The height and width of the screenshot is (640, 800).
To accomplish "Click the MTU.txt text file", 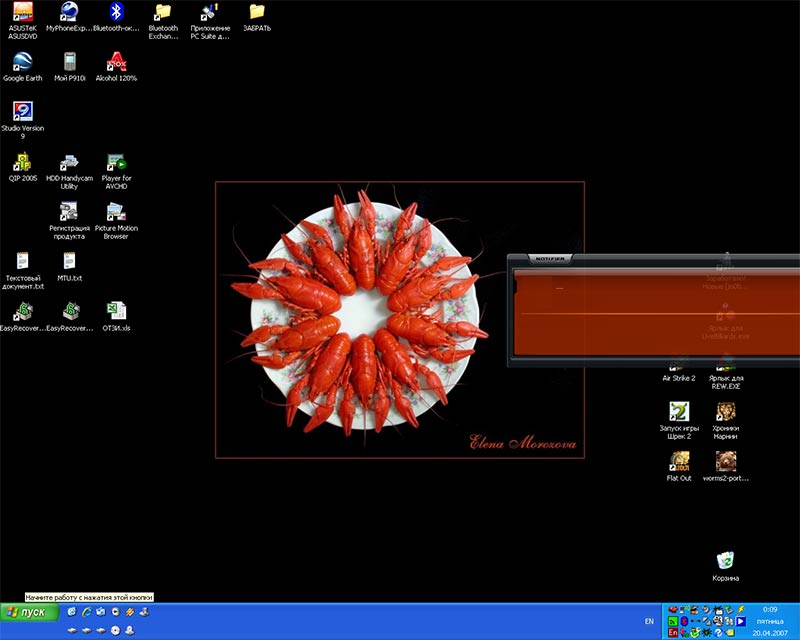I will (x=69, y=262).
